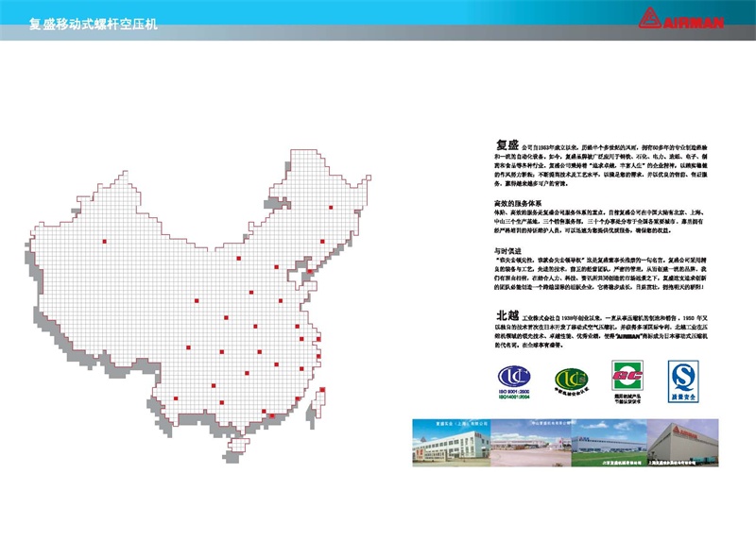Click the blue ISO 9001:2000 certification logo
The height and width of the screenshot is (541, 756).
(x=506, y=376)
